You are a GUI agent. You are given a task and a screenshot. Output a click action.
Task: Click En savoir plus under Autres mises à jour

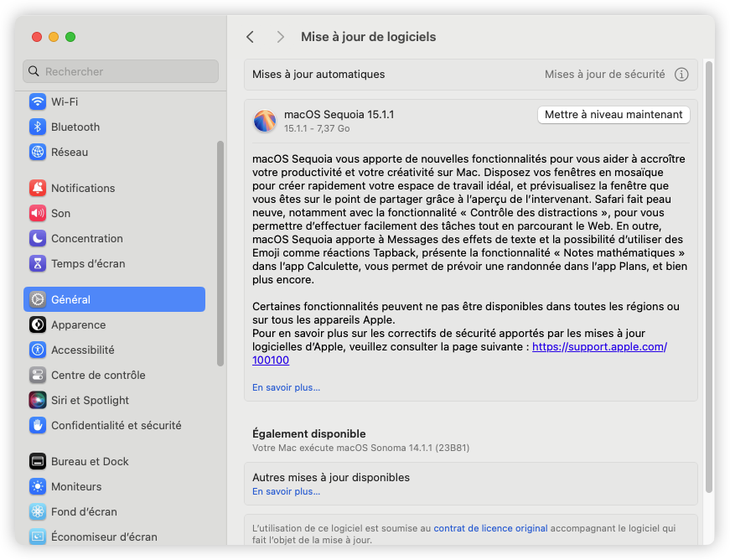[286, 491]
